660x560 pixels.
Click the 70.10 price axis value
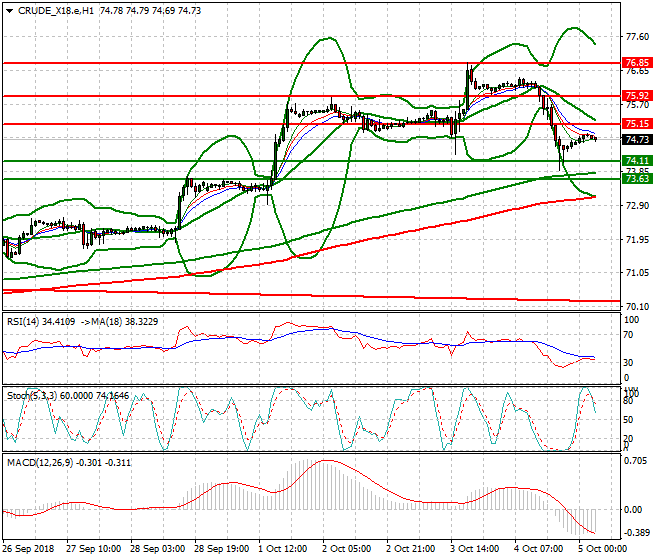pos(637,306)
